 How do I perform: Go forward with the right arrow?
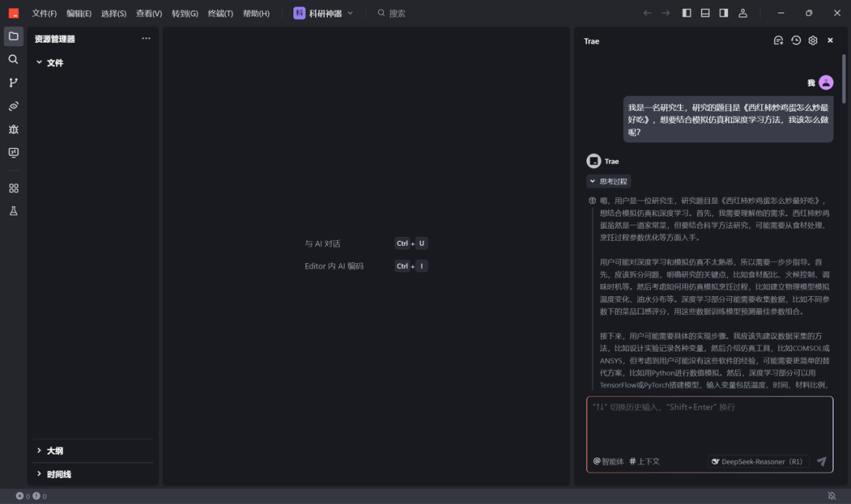[x=666, y=13]
